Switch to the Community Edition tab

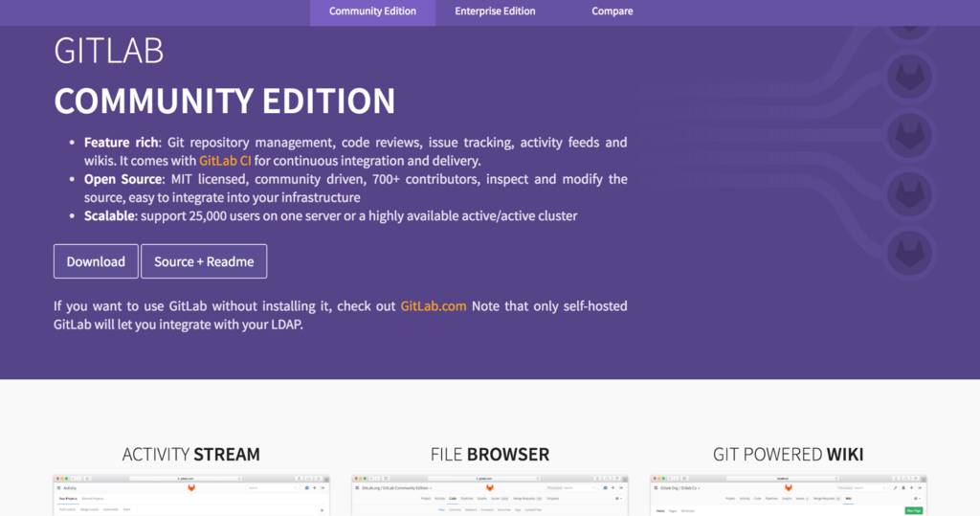pos(372,11)
